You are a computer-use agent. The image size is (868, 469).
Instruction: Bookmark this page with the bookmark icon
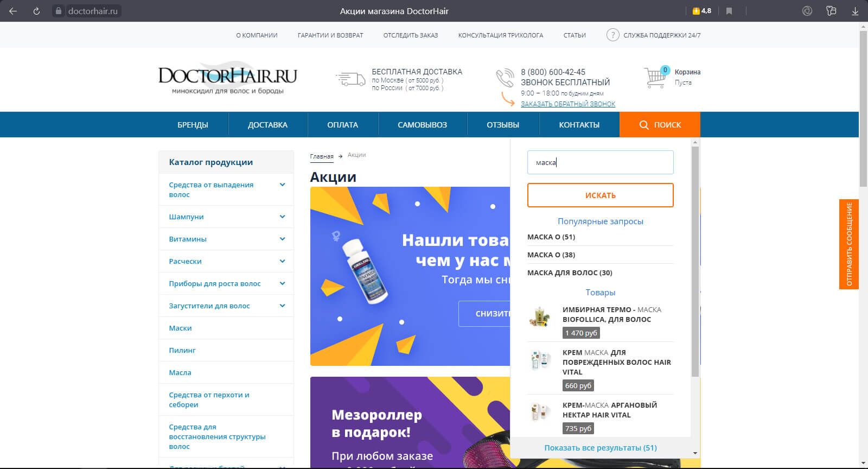pyautogui.click(x=729, y=11)
